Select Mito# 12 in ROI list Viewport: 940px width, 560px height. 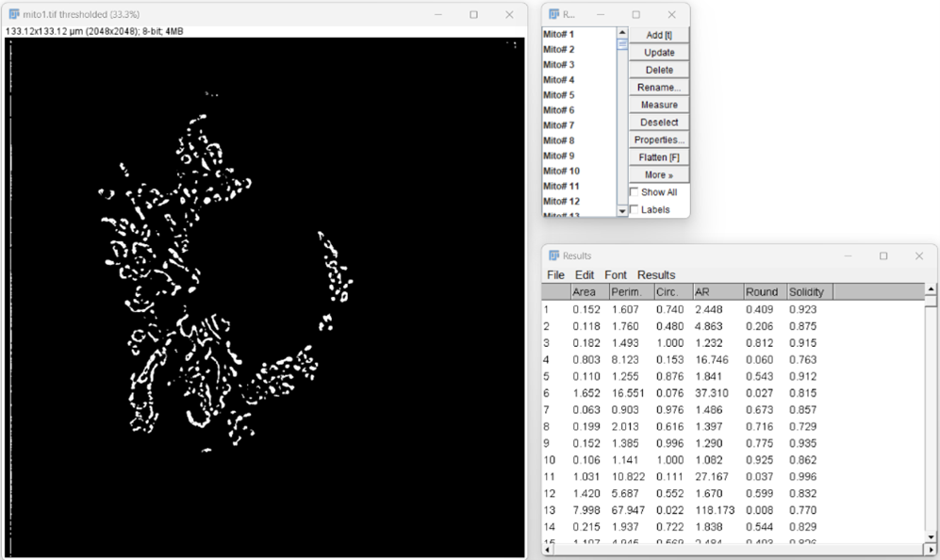click(579, 201)
